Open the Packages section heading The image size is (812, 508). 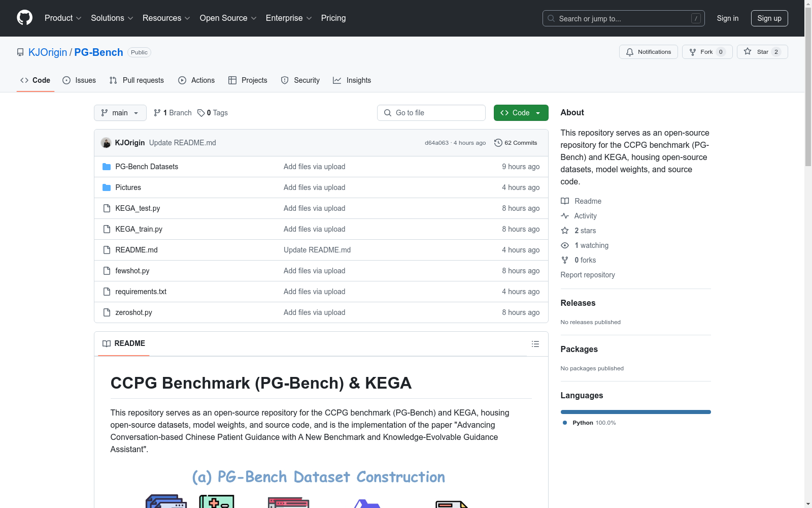(x=579, y=350)
